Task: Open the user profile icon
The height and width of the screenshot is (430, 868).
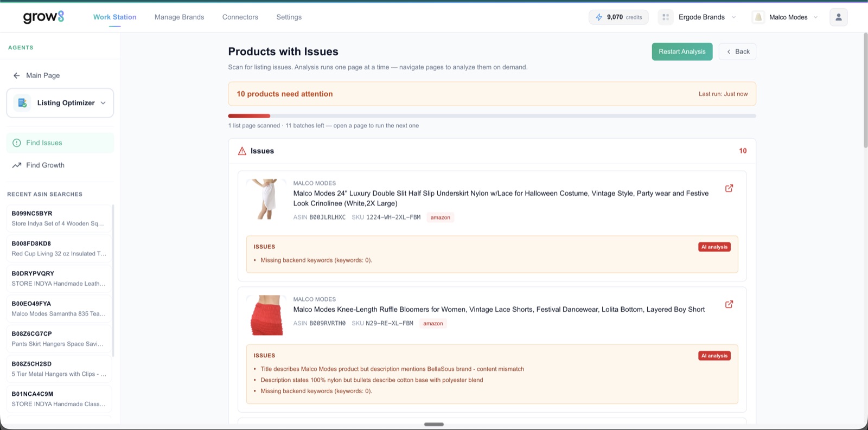Action: point(838,17)
